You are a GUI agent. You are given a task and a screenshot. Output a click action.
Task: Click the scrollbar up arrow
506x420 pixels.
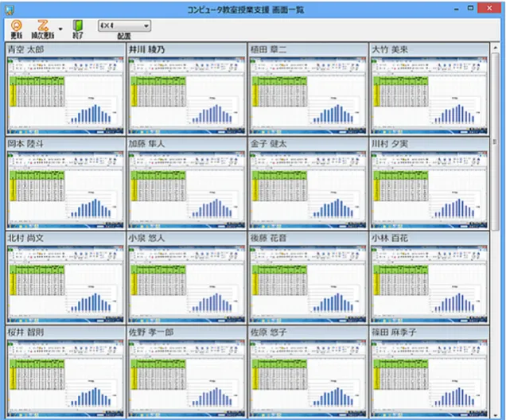pyautogui.click(x=496, y=48)
